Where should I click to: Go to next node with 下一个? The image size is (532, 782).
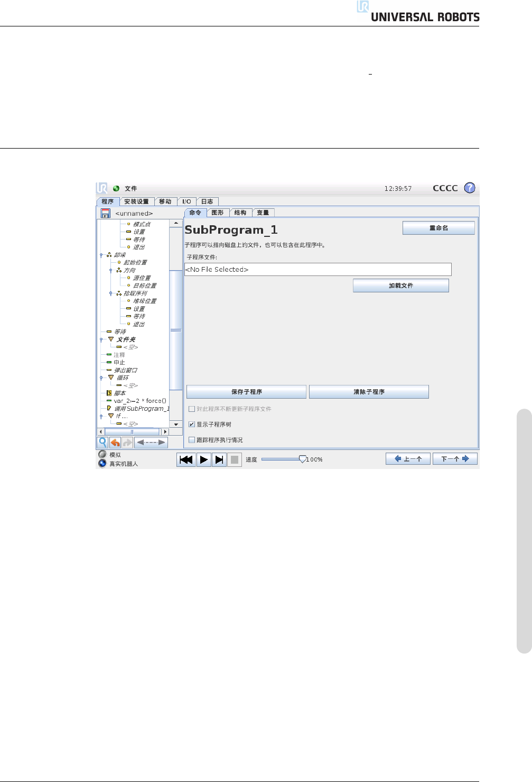pyautogui.click(x=455, y=459)
